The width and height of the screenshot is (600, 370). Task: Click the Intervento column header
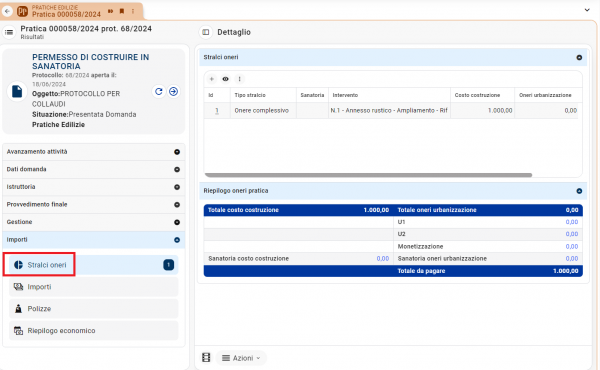(x=389, y=95)
